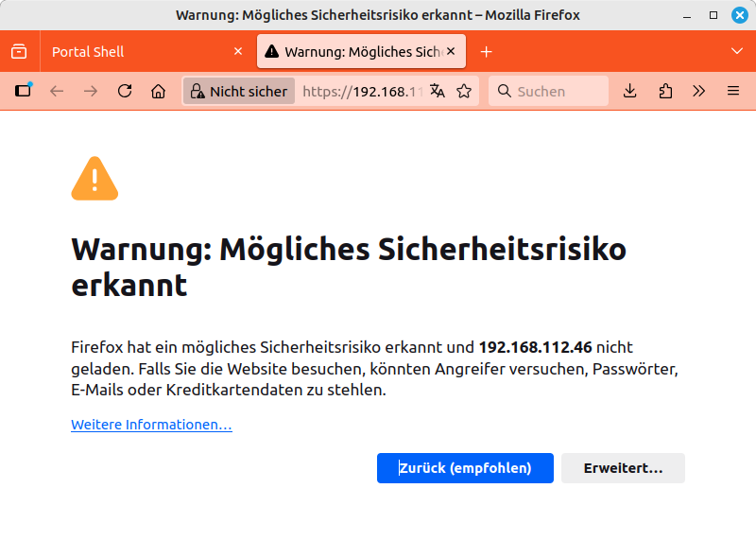The width and height of the screenshot is (756, 558).
Task: Close the Portal Shell tab
Action: pos(237,52)
